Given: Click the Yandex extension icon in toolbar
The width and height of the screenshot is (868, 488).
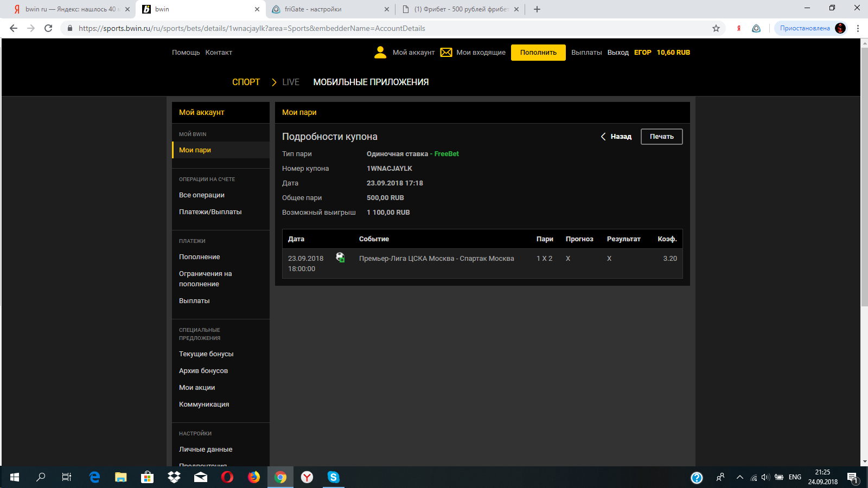Looking at the screenshot, I should tap(738, 28).
